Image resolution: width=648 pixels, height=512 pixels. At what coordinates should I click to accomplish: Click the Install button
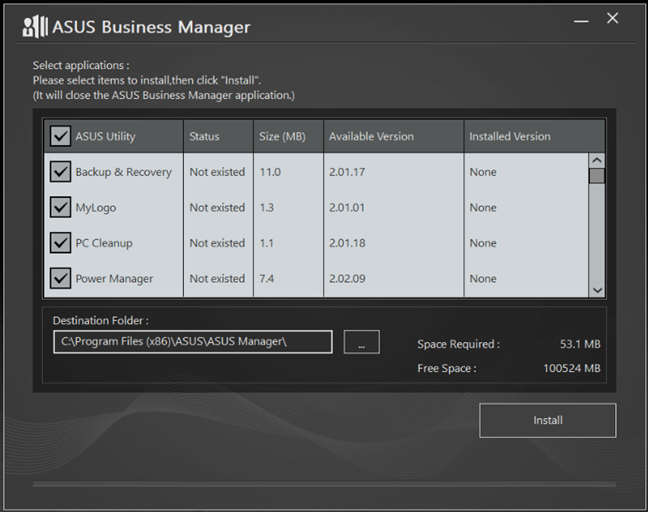[548, 420]
